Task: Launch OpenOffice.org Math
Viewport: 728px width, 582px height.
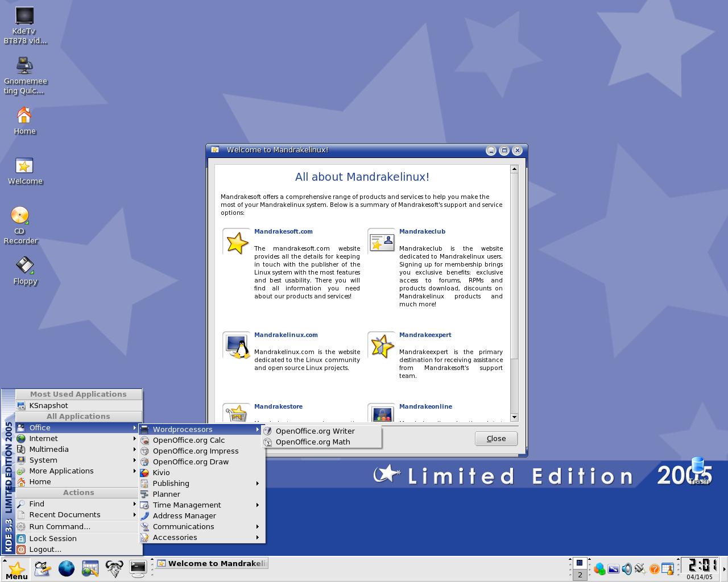Action: point(321,442)
